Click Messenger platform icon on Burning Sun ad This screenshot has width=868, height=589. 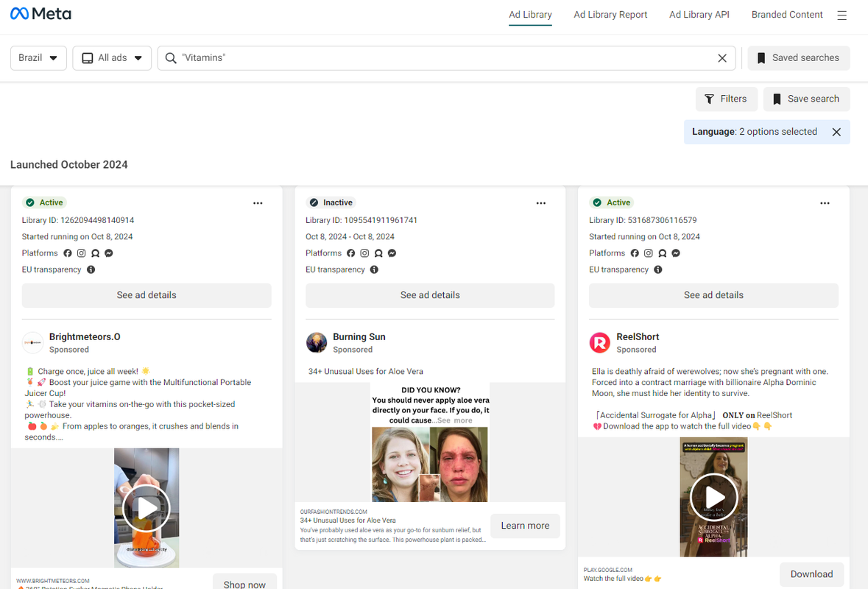tap(392, 253)
